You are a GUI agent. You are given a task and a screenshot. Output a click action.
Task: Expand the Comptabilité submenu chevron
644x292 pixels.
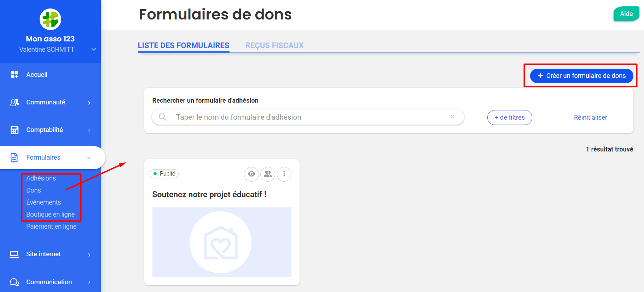coord(89,130)
